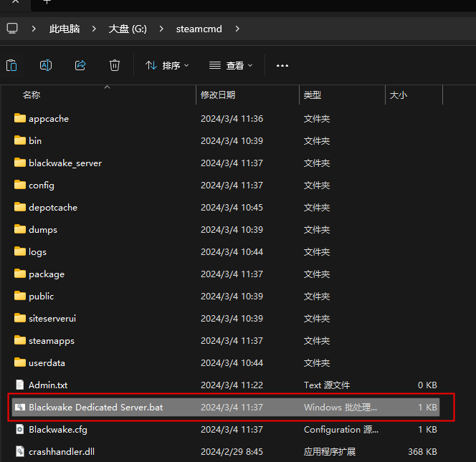The height and width of the screenshot is (462, 476).
Task: Click the 0 KB size of Admin.txt
Action: click(x=427, y=385)
